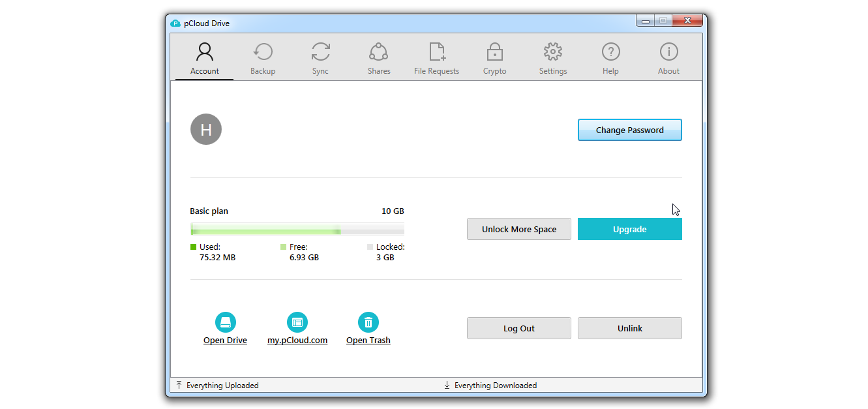Click the dark green Used swatch
This screenshot has width=868, height=409.
tap(193, 247)
